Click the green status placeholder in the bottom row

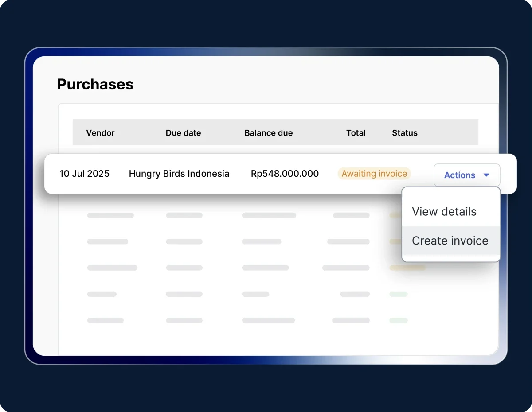398,320
